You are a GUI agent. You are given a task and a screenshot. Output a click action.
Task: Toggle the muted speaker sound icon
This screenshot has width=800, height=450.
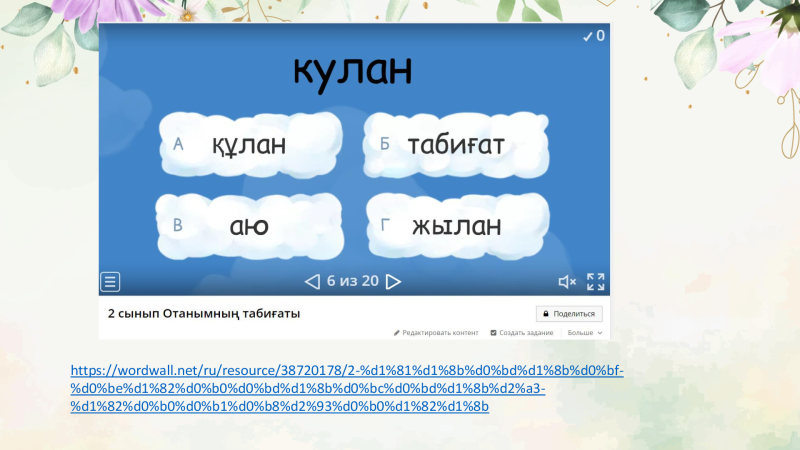click(567, 282)
